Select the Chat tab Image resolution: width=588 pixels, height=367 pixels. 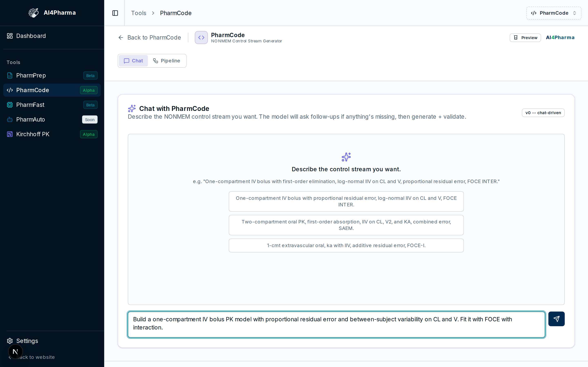click(x=133, y=61)
